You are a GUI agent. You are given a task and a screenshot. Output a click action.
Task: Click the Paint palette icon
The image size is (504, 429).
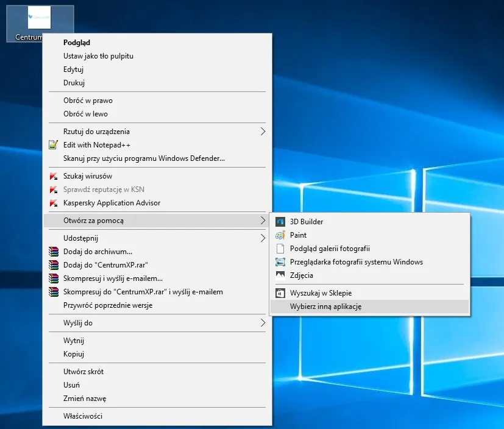point(280,235)
